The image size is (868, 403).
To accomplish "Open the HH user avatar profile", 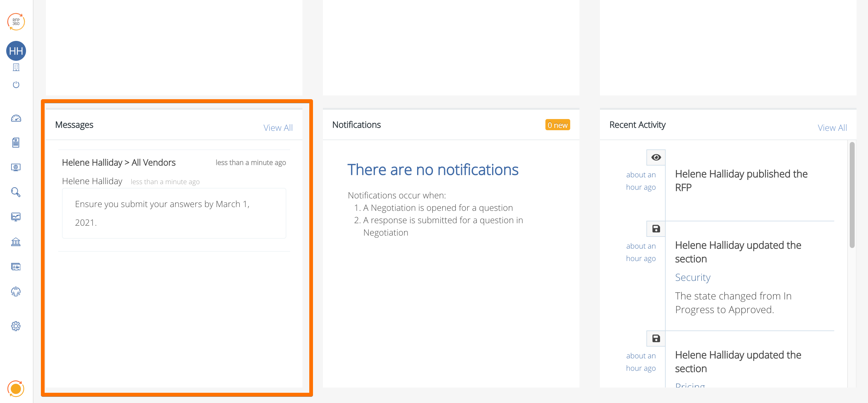I will [16, 51].
